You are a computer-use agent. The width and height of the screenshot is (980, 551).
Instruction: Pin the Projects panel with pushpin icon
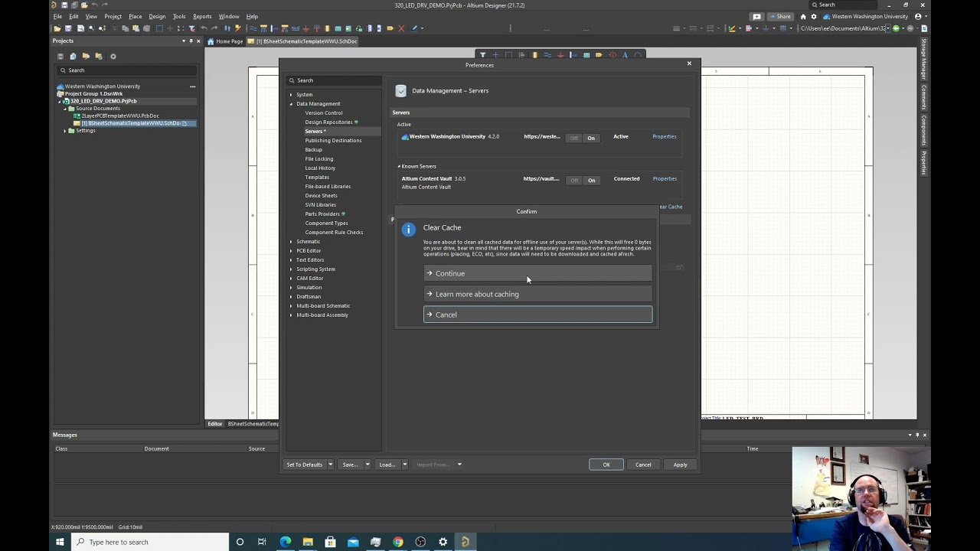[191, 41]
